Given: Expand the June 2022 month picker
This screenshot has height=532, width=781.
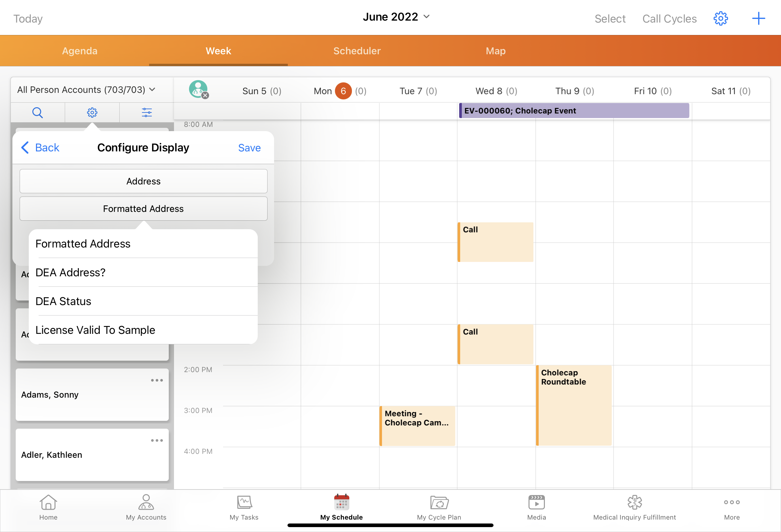Looking at the screenshot, I should click(396, 17).
